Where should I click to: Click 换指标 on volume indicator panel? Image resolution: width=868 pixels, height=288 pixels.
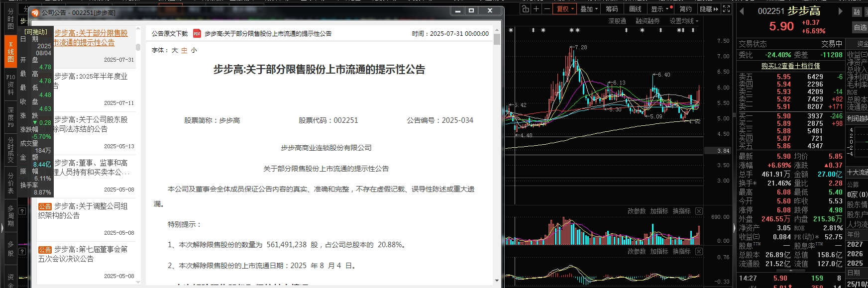pyautogui.click(x=681, y=211)
